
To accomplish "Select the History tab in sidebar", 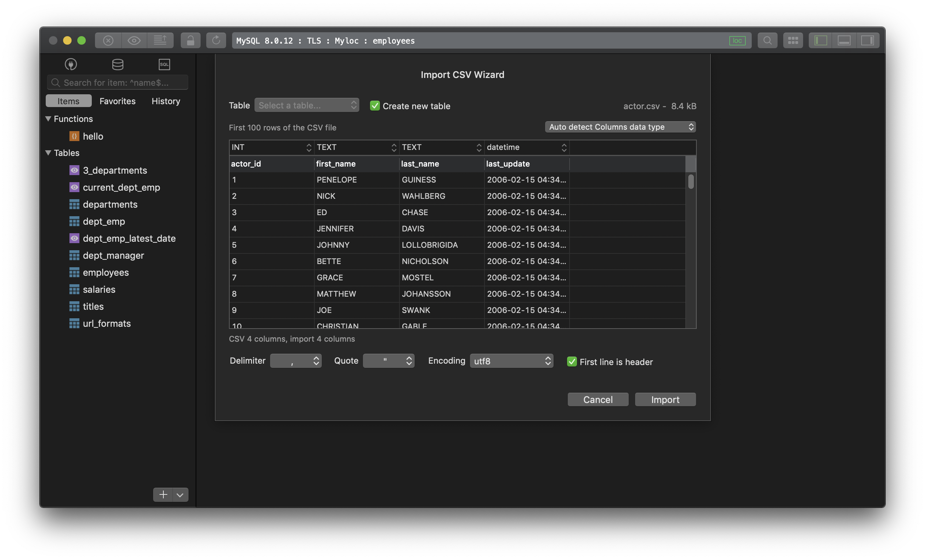I will pyautogui.click(x=166, y=101).
